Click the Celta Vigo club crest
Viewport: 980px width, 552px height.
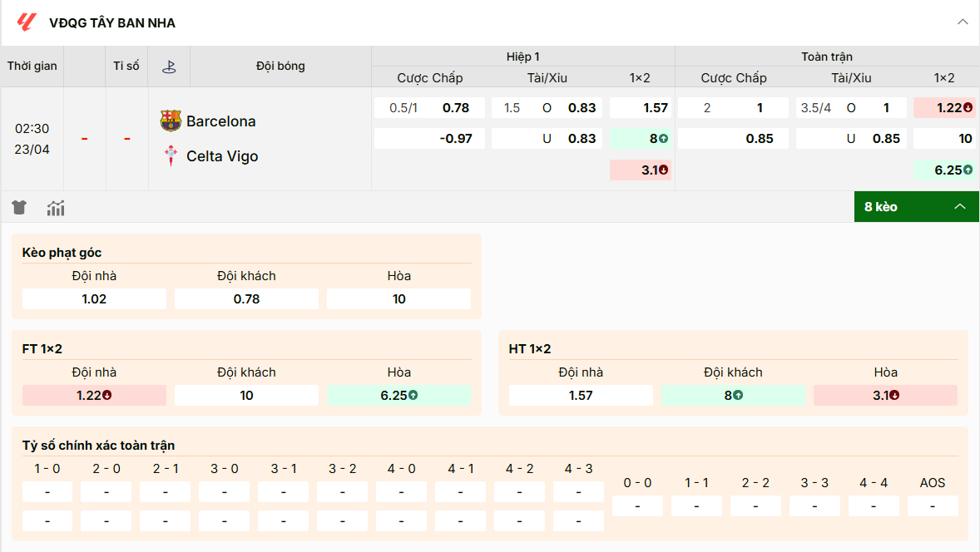(x=170, y=155)
